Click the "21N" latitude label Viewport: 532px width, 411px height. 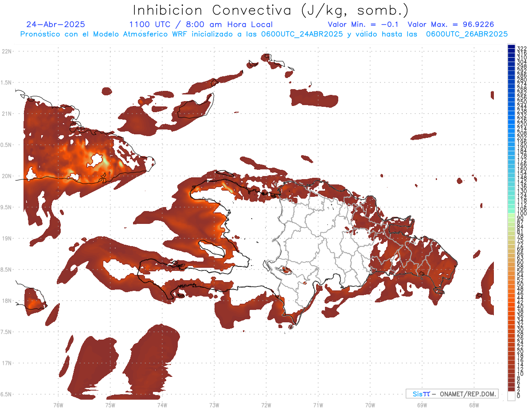tap(7, 114)
